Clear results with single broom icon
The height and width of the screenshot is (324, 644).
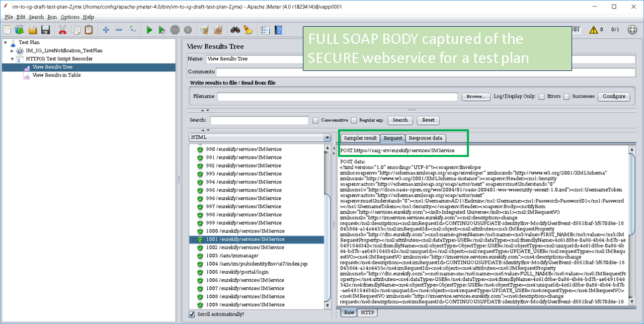[205, 30]
